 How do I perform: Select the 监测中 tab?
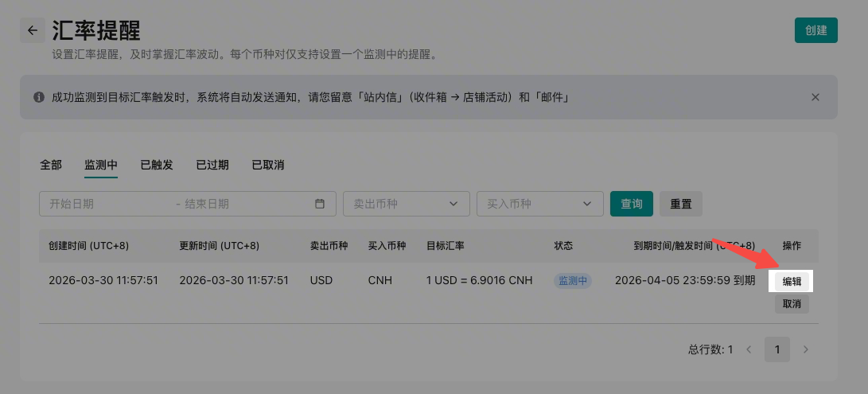(x=101, y=165)
